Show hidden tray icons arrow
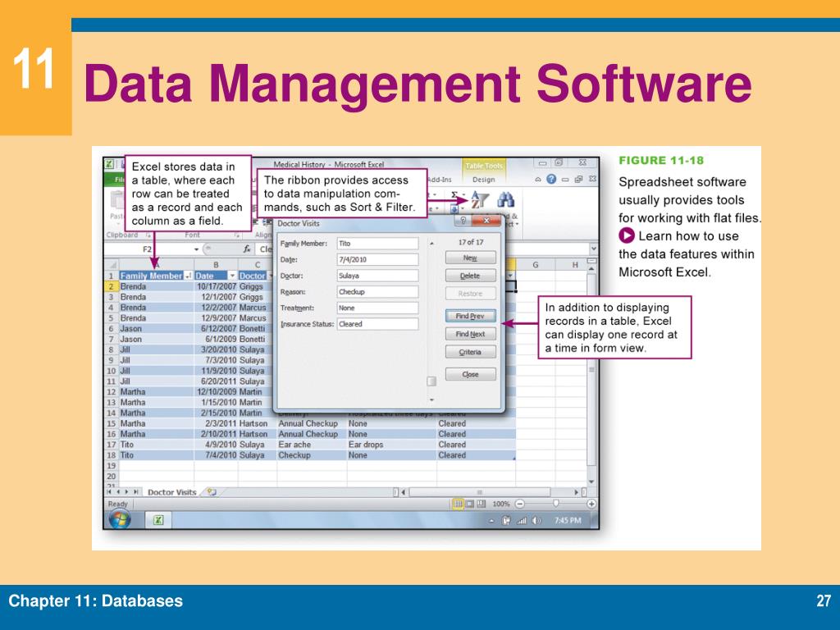Viewport: 840px width, 630px height. [491, 521]
